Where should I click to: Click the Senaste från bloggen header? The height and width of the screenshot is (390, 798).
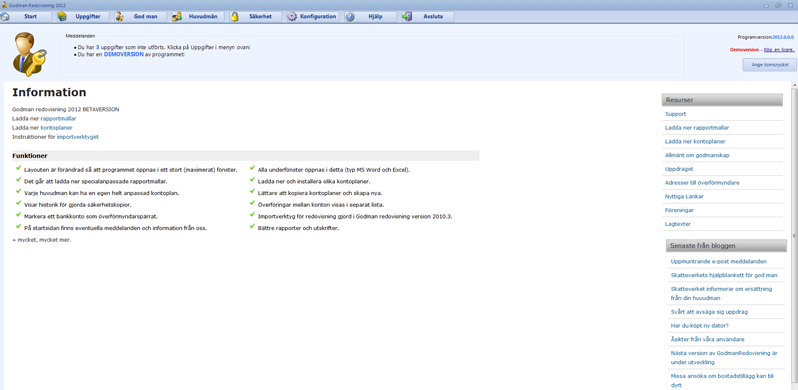726,245
